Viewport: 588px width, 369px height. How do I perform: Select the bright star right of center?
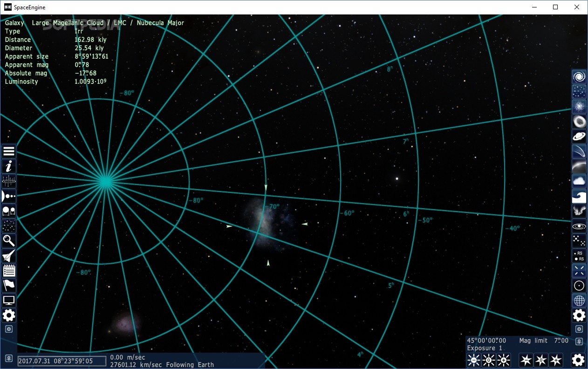click(397, 178)
